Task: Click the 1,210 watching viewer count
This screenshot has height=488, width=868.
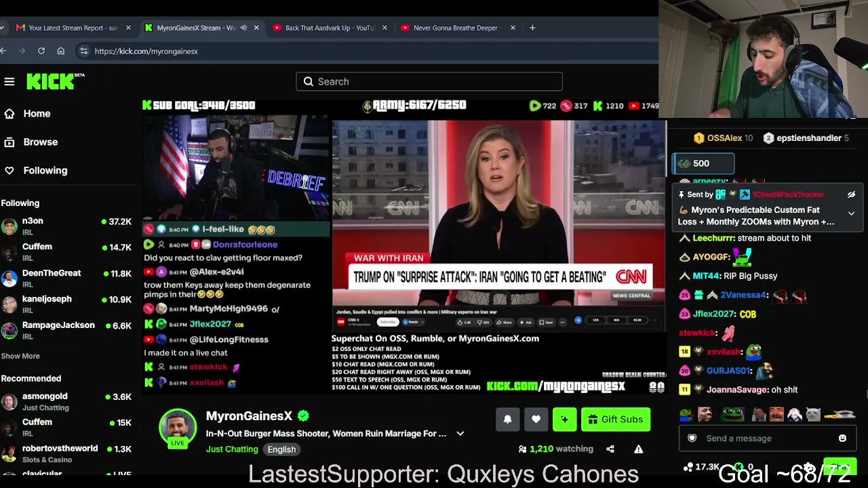Action: pyautogui.click(x=555, y=449)
